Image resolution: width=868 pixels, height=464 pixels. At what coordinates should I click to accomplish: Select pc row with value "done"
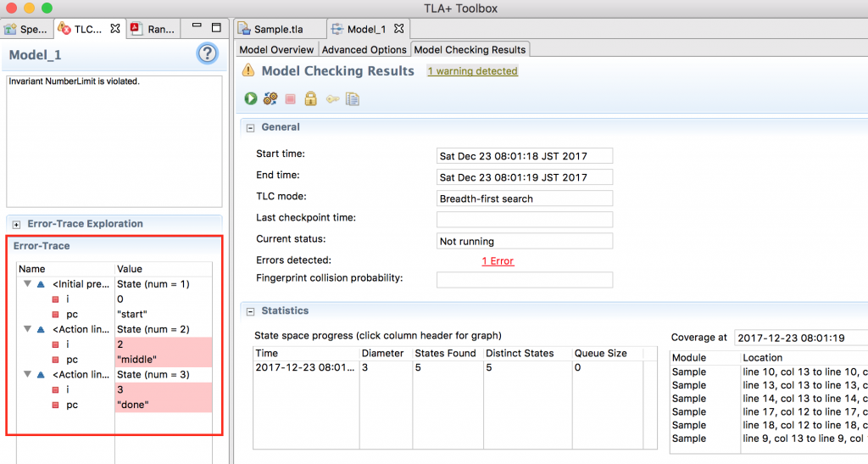click(114, 405)
